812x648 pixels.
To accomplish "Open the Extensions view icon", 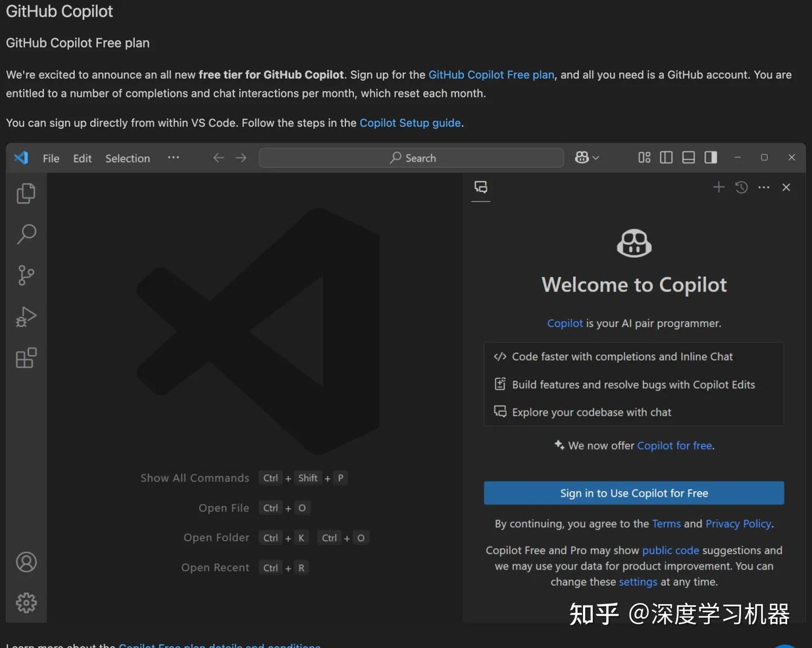I will [x=26, y=358].
